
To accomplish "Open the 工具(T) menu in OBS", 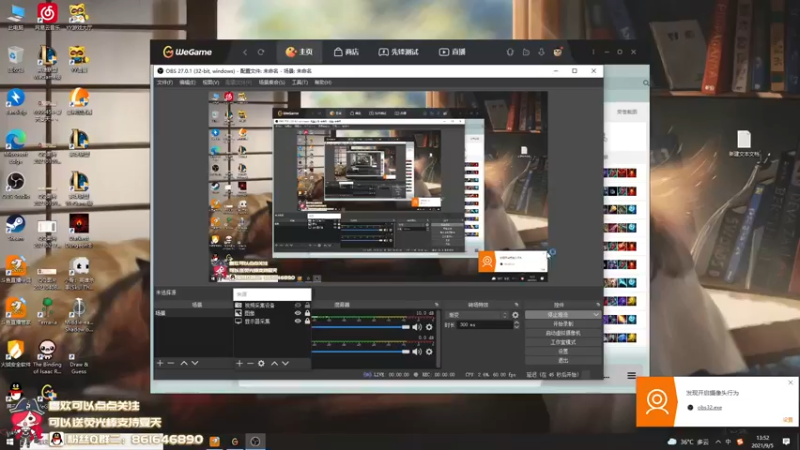I will click(299, 82).
